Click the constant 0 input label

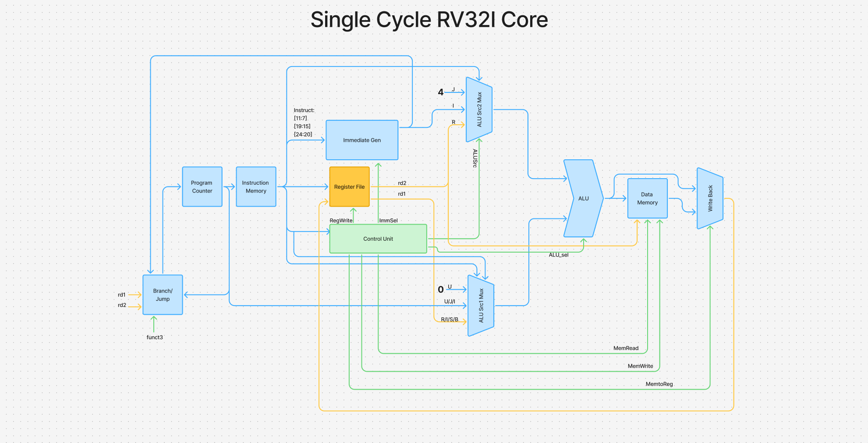click(x=441, y=289)
